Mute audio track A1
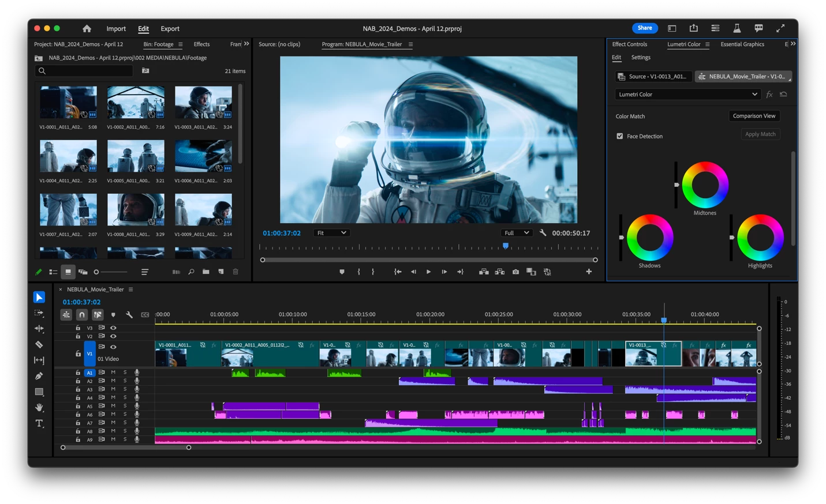The image size is (826, 504). [113, 373]
